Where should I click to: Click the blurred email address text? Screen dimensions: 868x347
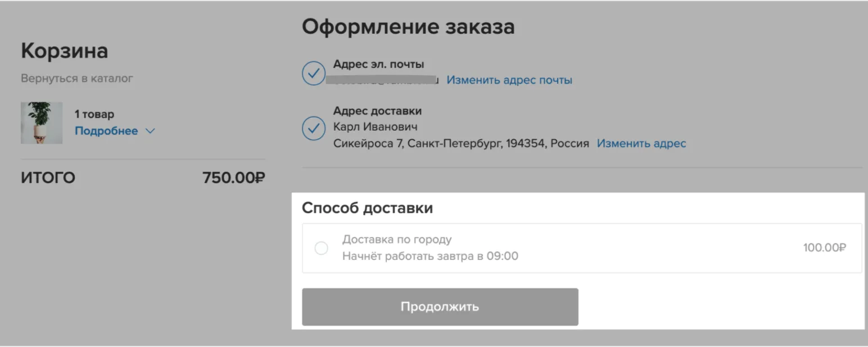(x=386, y=80)
